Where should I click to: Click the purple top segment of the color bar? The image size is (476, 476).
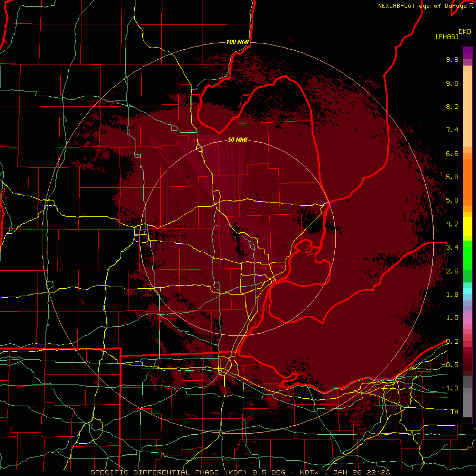[467, 53]
